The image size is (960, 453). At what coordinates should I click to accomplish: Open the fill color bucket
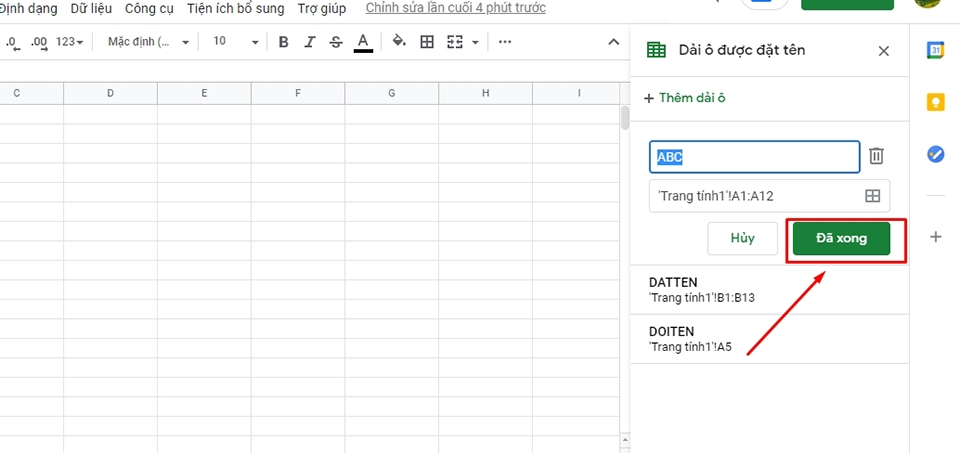pos(399,42)
